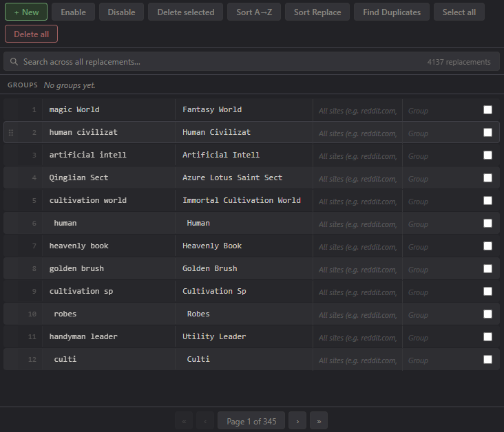The image size is (504, 432).
Task: Click the Sort Replace button
Action: [317, 12]
